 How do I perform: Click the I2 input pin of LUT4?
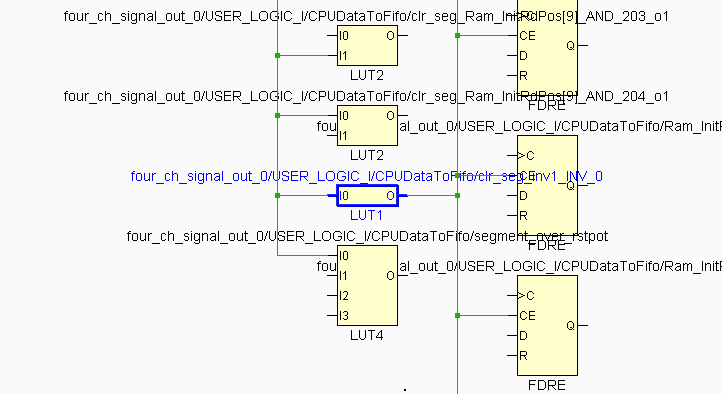click(x=344, y=296)
